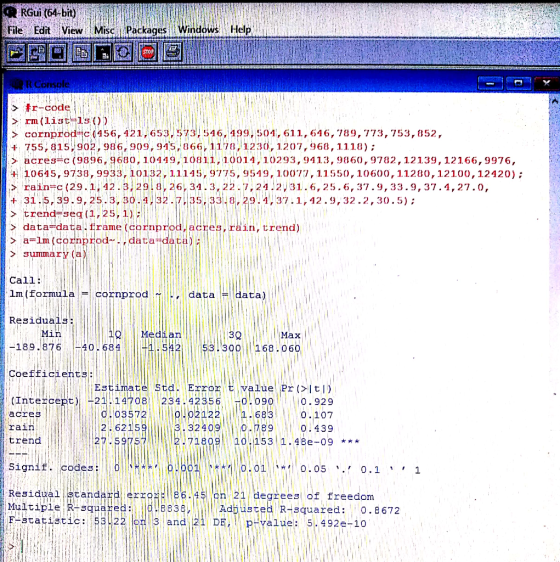Viewport: 560px width, 562px height.
Task: Minimize the R Console window
Action: [x=490, y=84]
